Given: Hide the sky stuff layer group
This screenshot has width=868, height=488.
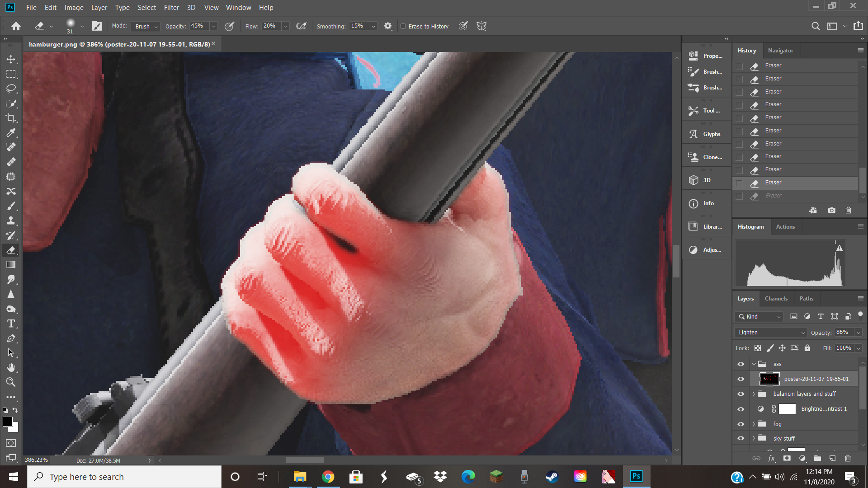Looking at the screenshot, I should [x=741, y=438].
